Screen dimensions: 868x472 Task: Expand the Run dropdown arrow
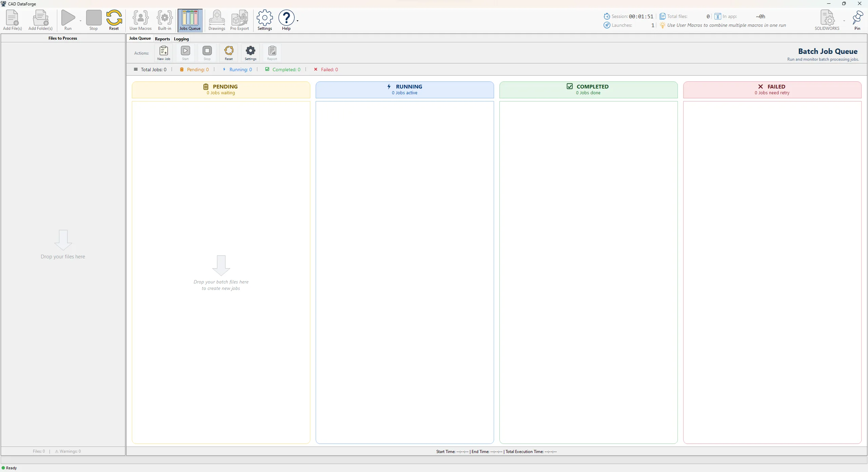81,21
